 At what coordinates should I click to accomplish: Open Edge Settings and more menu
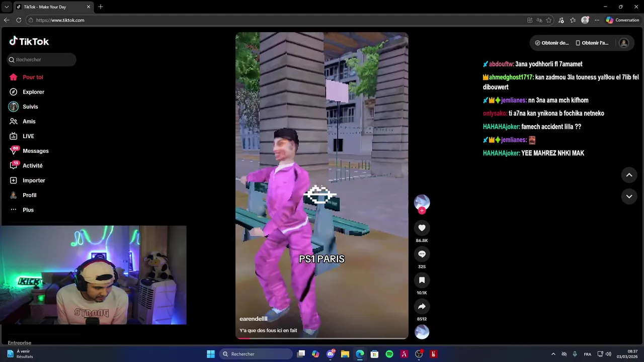597,20
